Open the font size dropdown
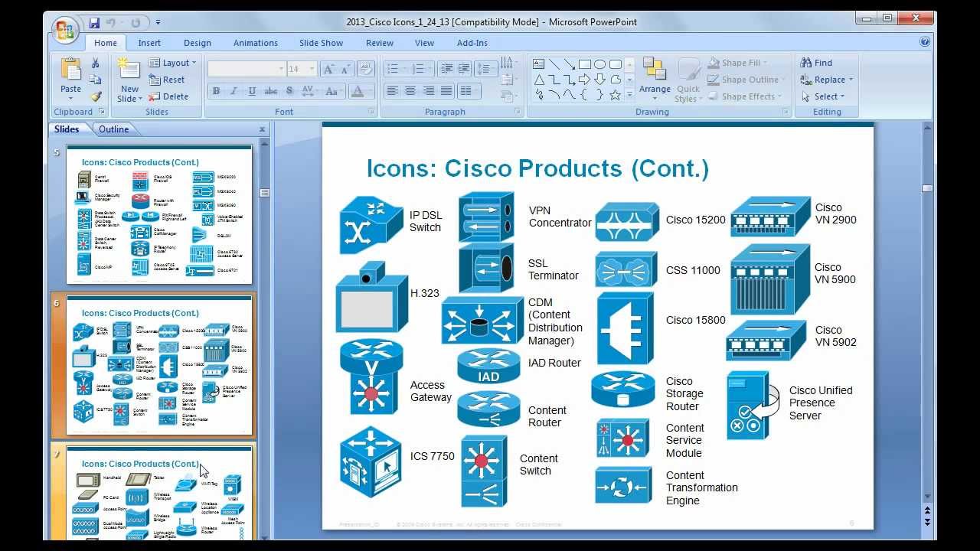 (x=312, y=69)
